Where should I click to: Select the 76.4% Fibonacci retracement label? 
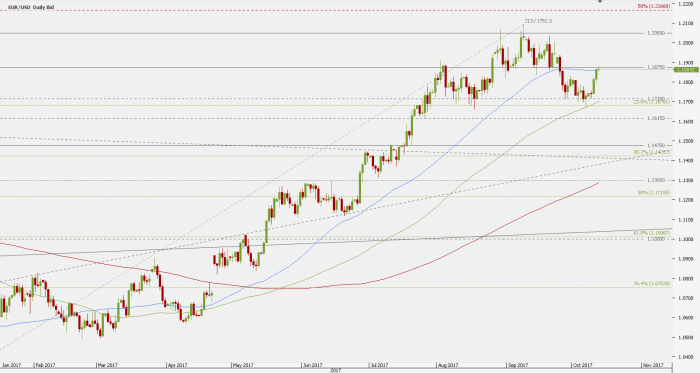point(652,283)
